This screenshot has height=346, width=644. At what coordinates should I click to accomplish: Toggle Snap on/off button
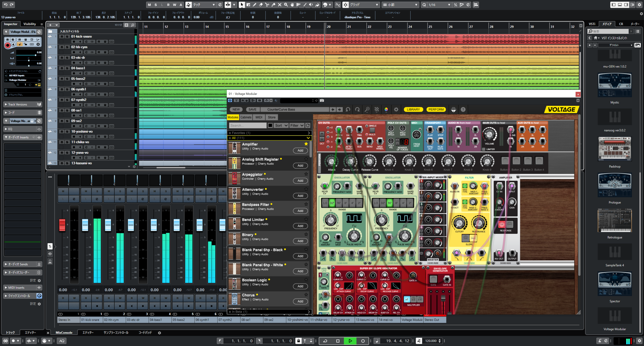click(345, 5)
